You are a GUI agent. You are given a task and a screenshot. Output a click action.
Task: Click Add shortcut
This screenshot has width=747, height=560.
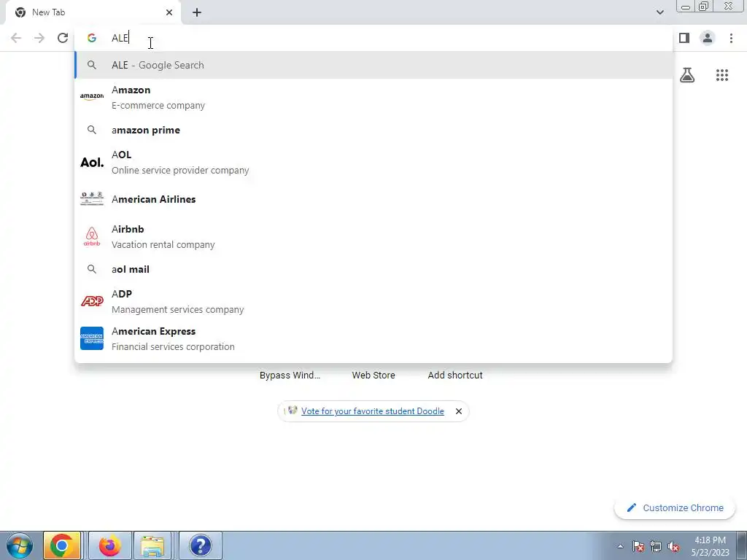(x=455, y=376)
